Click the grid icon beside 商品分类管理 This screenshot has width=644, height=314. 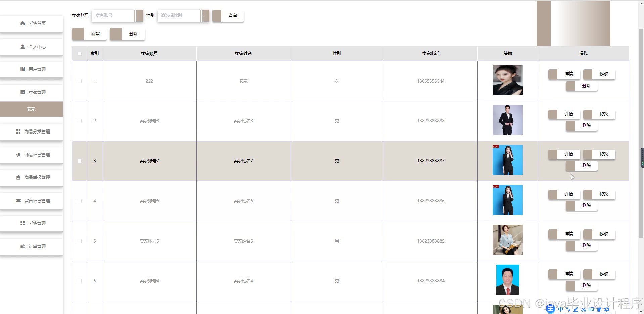(x=18, y=132)
